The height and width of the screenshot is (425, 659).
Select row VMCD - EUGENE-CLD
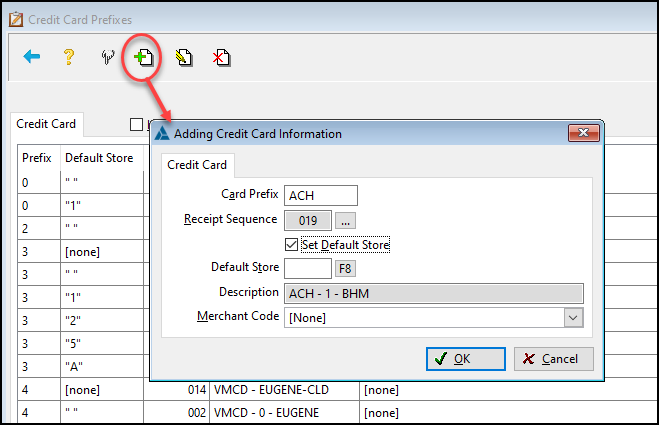point(338,390)
